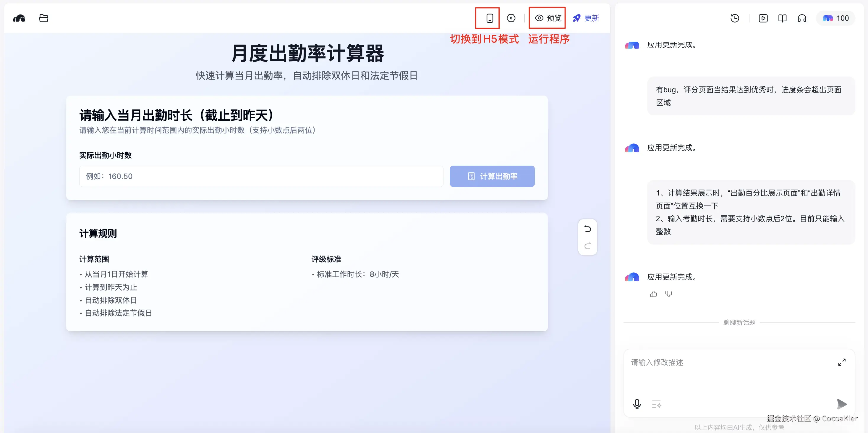Open settings with the hexagon icon

click(511, 18)
